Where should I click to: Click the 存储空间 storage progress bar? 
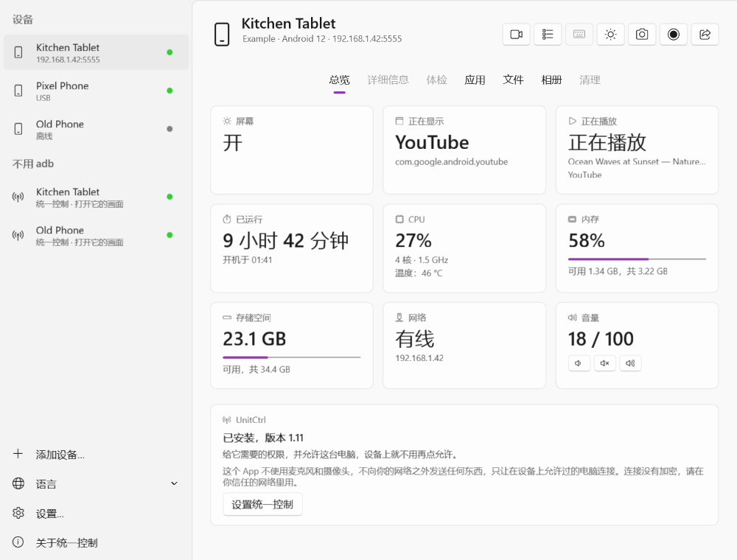point(291,357)
